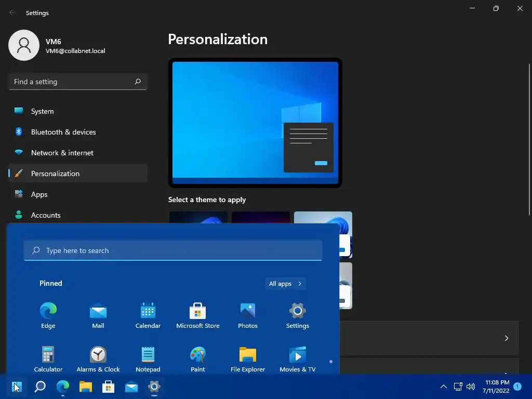Launch Notepad from Start menu
The width and height of the screenshot is (532, 399).
(x=148, y=360)
